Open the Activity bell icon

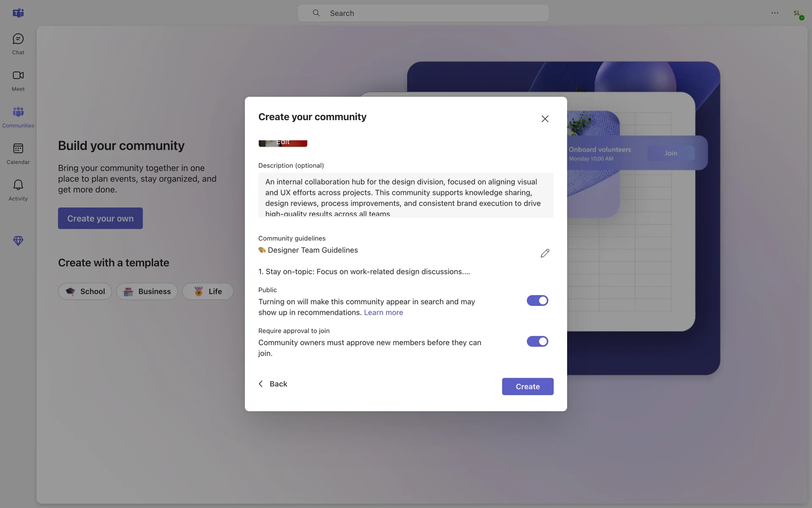(18, 185)
